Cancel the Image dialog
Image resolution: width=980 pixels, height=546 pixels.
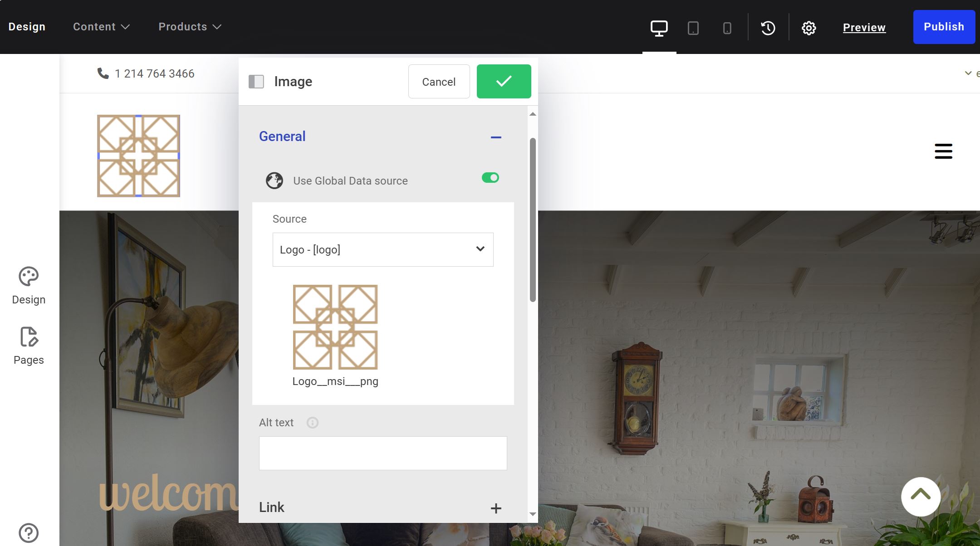(x=438, y=82)
